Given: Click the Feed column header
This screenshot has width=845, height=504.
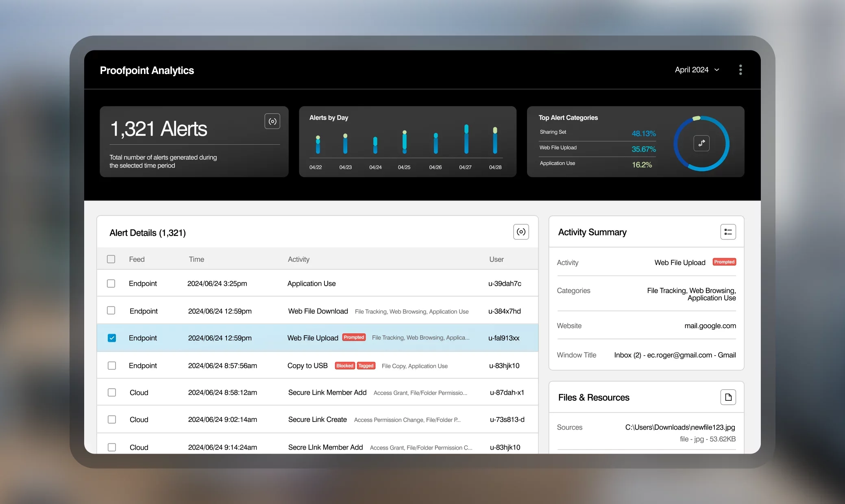Looking at the screenshot, I should [x=137, y=259].
